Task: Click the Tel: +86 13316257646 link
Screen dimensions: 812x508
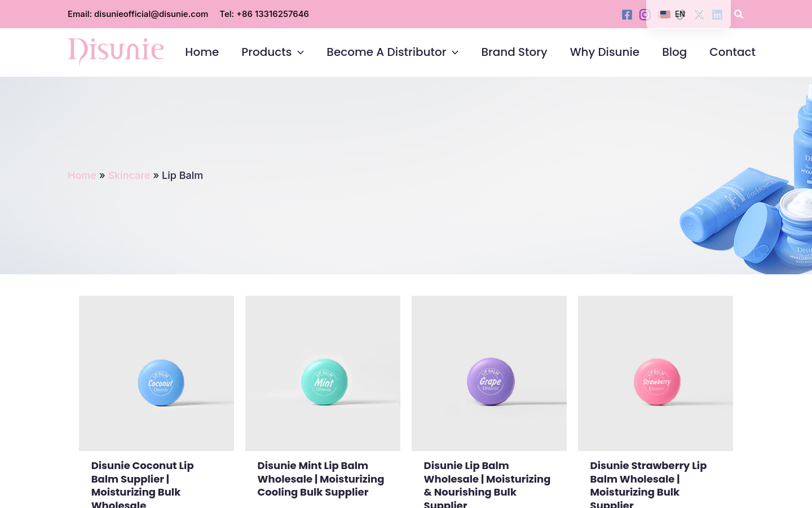Action: pyautogui.click(x=264, y=14)
